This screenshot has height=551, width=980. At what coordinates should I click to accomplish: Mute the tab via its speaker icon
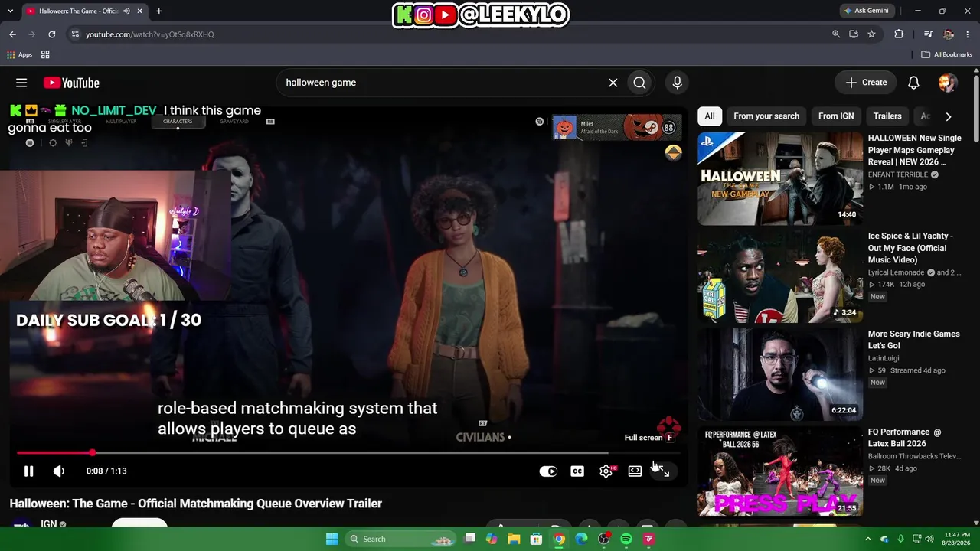coord(126,11)
